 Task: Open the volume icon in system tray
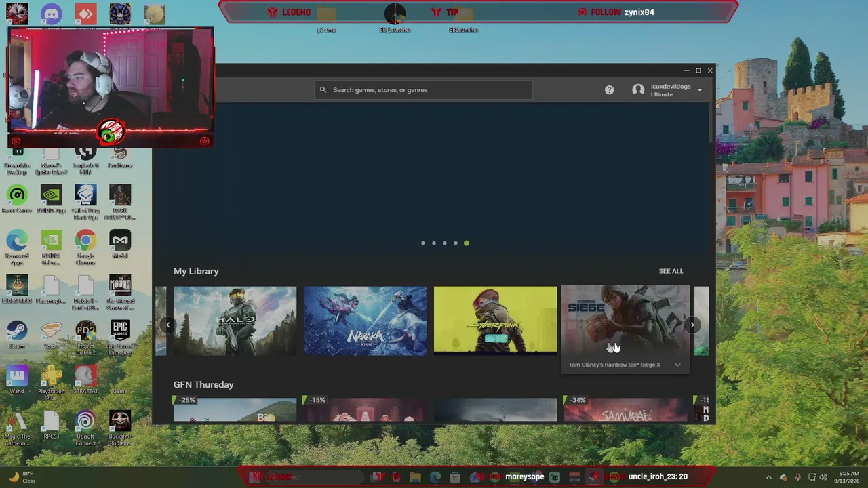824,477
